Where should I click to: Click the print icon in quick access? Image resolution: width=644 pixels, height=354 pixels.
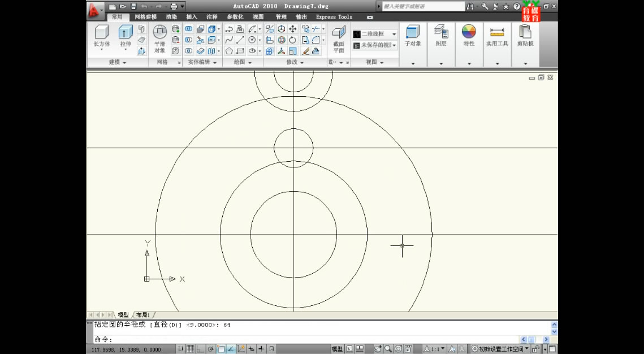(x=174, y=6)
